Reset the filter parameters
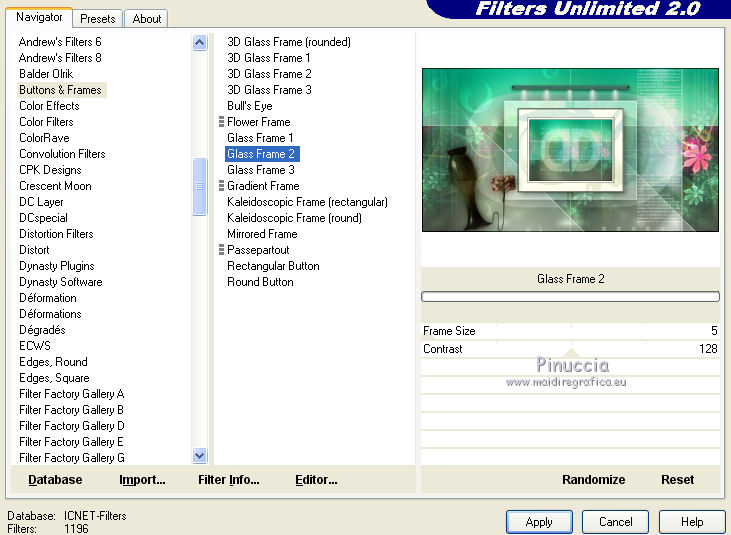This screenshot has height=535, width=731. [x=677, y=480]
